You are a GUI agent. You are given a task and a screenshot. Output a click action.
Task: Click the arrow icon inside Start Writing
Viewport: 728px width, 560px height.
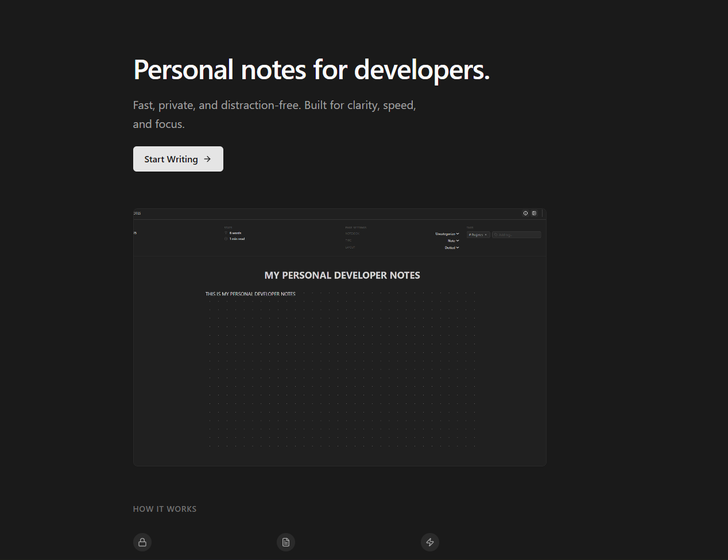point(207,159)
